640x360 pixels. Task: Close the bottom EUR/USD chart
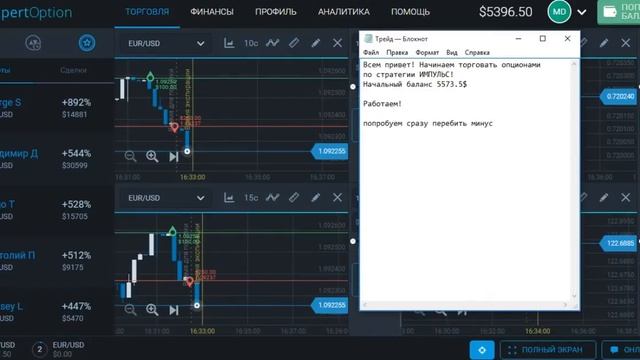pyautogui.click(x=337, y=198)
